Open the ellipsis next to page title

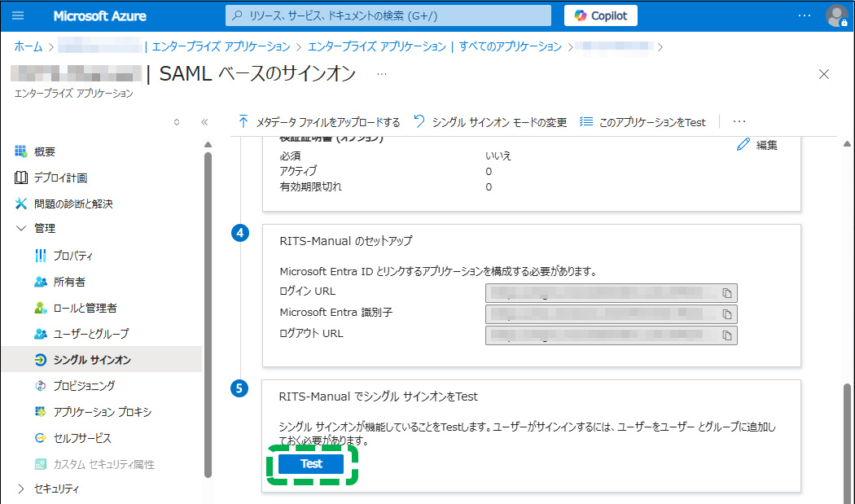[x=382, y=74]
